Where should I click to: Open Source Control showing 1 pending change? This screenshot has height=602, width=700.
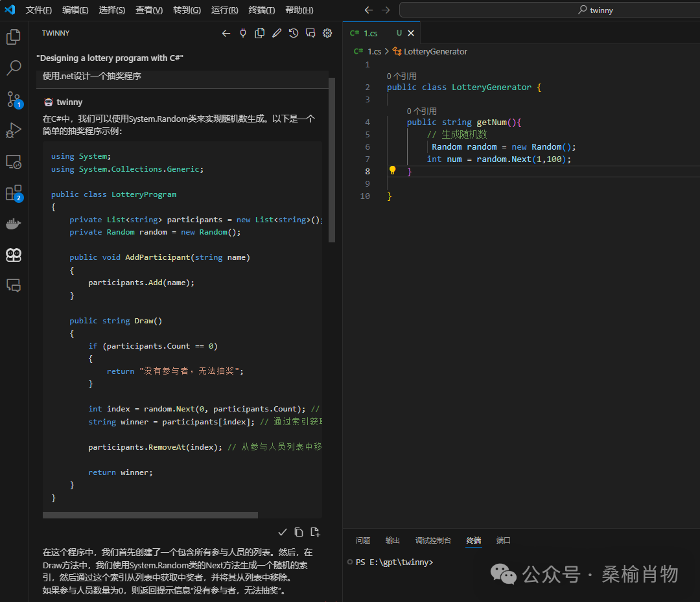(x=14, y=99)
